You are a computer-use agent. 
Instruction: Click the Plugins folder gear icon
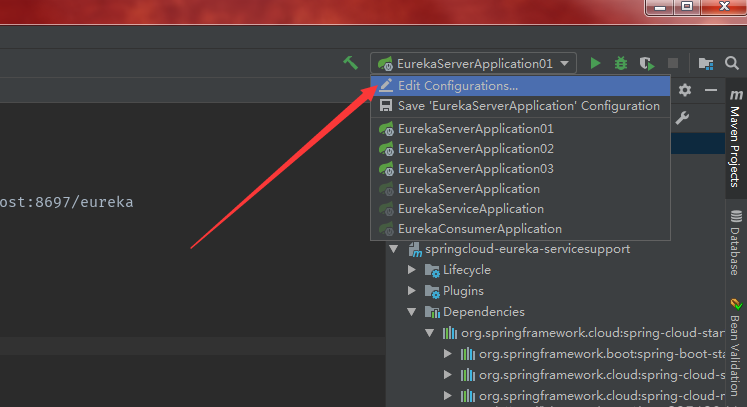click(432, 291)
